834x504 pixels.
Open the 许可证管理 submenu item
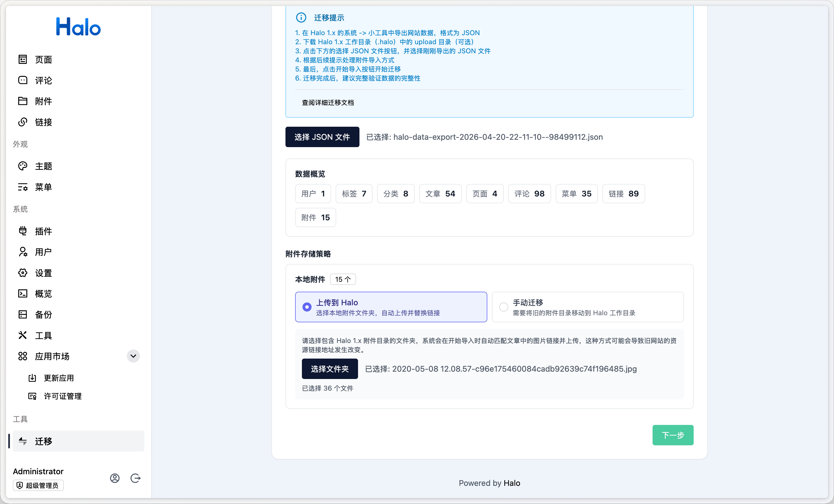click(x=63, y=396)
